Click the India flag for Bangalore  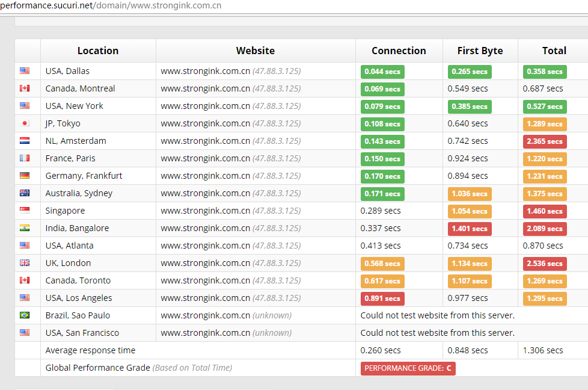(25, 228)
